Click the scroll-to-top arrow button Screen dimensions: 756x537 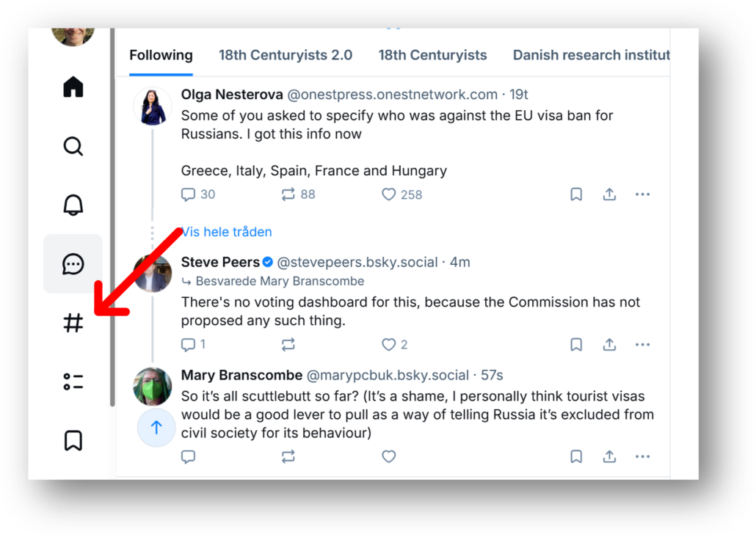[156, 428]
